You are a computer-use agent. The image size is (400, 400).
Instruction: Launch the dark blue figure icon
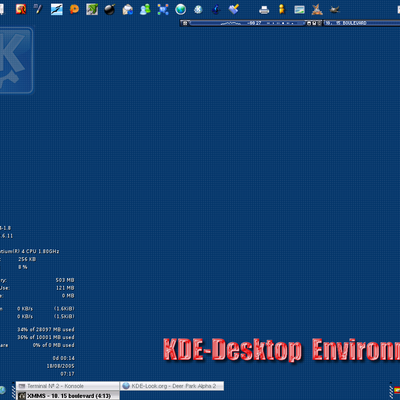tap(216, 9)
